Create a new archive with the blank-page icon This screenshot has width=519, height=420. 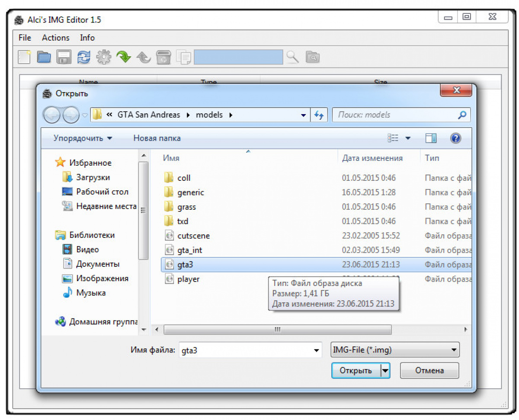point(24,57)
